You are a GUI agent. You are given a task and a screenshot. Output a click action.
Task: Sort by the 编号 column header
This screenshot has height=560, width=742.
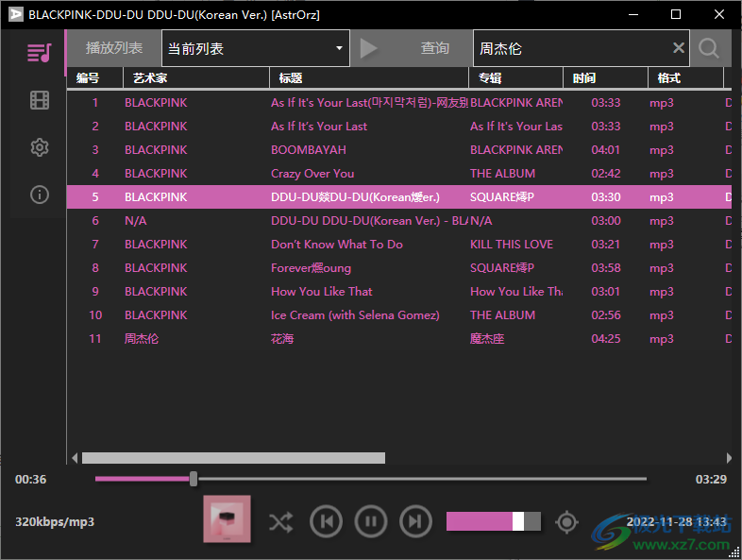[94, 77]
